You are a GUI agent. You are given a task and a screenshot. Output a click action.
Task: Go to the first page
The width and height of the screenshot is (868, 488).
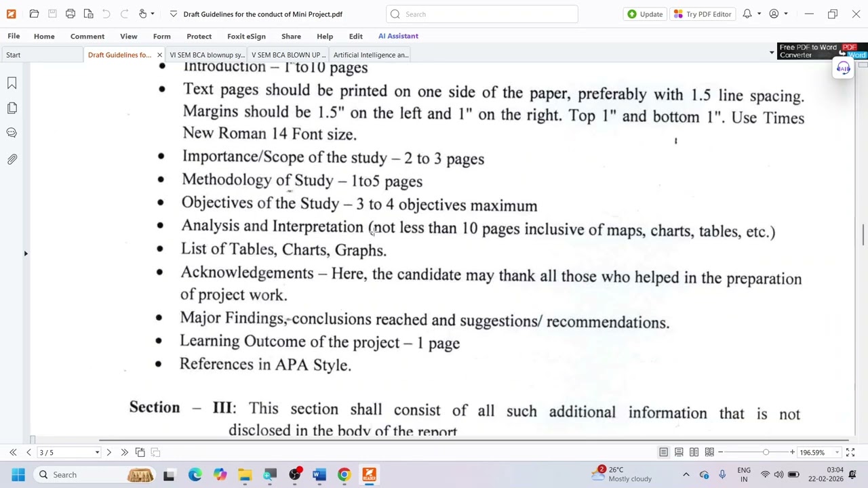(x=13, y=452)
